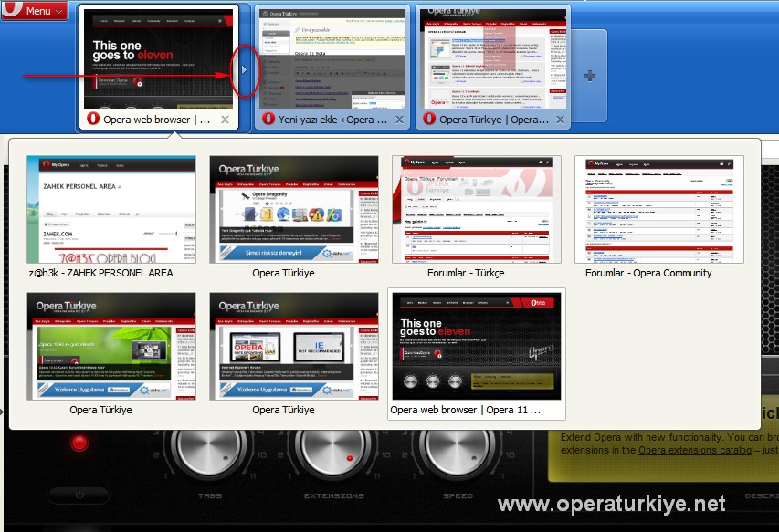Click the "z@h3k - ZAHEK PERSONEL AREA" caption
This screenshot has height=532, width=779.
coord(100,273)
